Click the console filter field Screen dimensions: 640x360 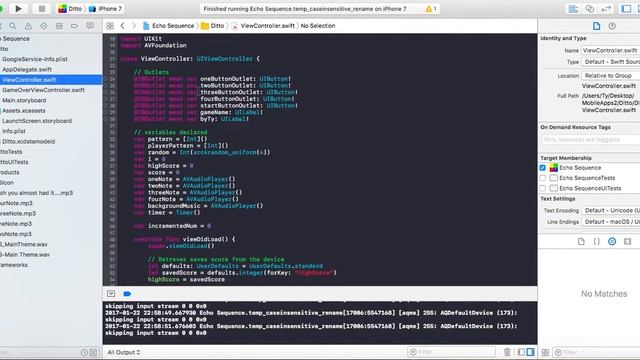[451, 352]
